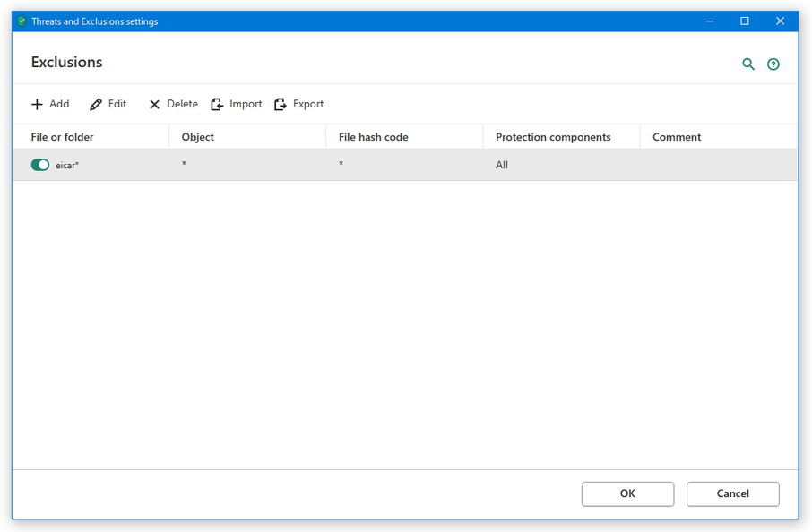Click the Add exclusion plus icon
The height and width of the screenshot is (532, 812).
pyautogui.click(x=37, y=104)
